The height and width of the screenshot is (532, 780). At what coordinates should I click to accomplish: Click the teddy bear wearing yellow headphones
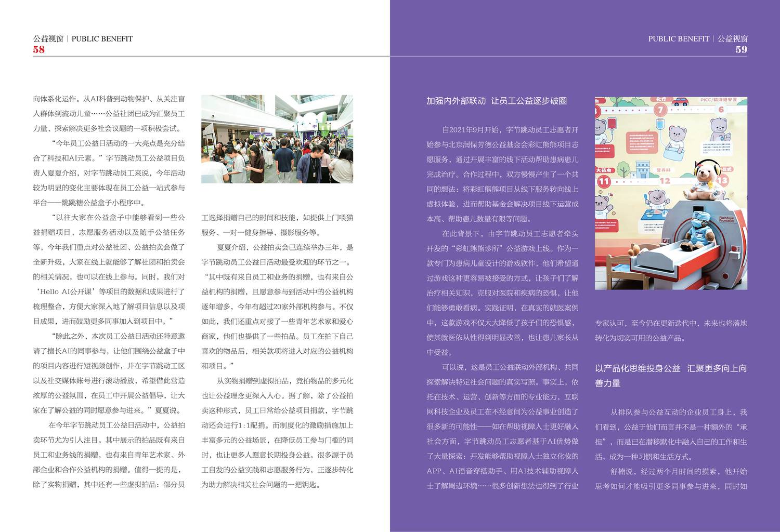(x=705, y=177)
